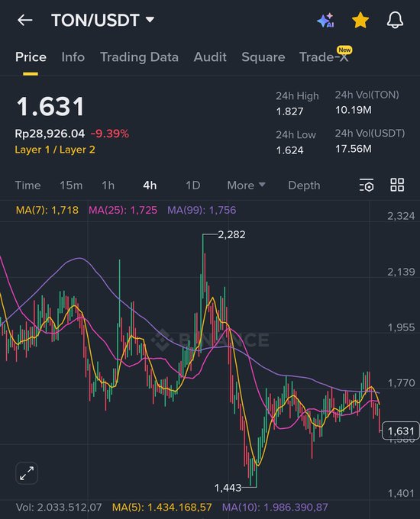This screenshot has height=519, width=420.
Task: Select the 1h chart interval
Action: tap(108, 185)
